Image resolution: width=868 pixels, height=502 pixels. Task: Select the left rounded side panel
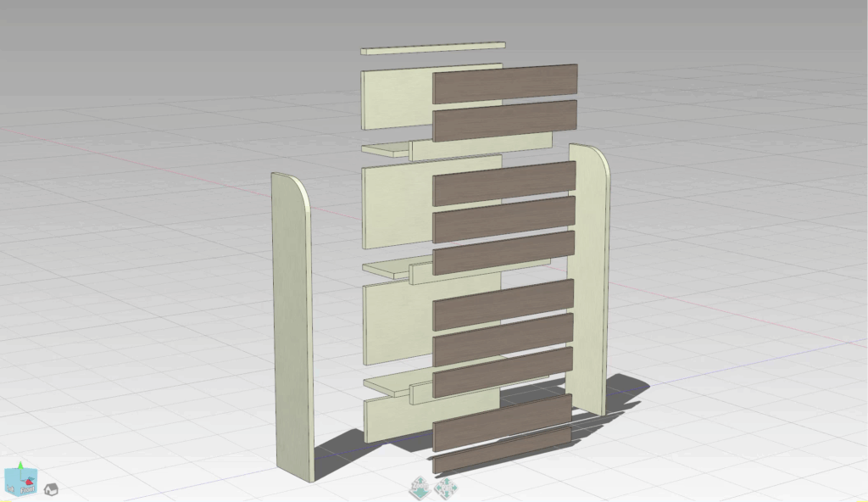click(x=290, y=322)
